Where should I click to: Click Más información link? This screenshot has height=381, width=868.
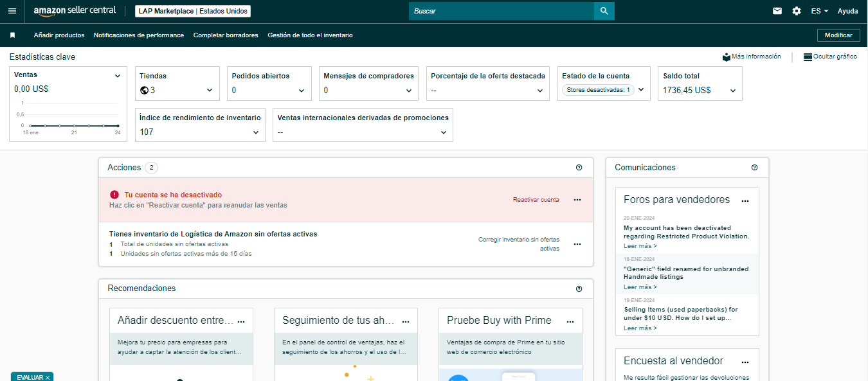(756, 57)
